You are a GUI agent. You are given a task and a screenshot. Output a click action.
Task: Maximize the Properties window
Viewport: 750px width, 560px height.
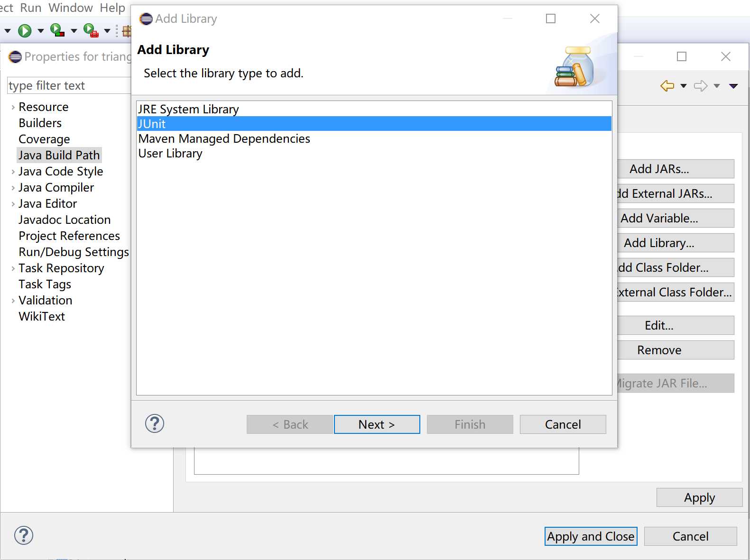tap(682, 56)
